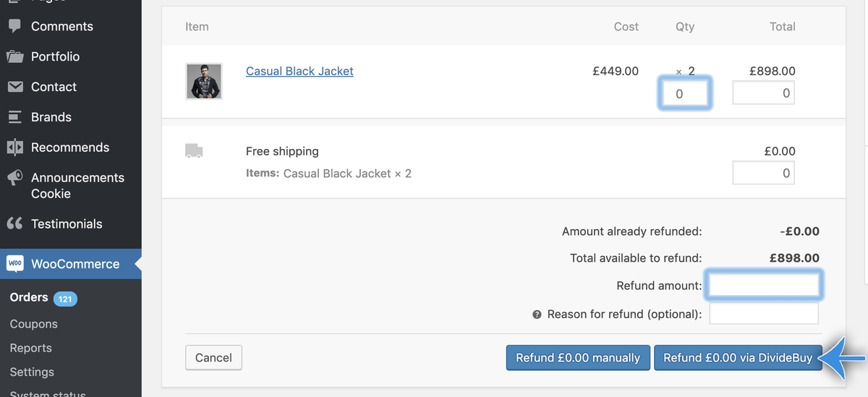868x397 pixels.
Task: Open the Coupons submenu item
Action: 33,324
